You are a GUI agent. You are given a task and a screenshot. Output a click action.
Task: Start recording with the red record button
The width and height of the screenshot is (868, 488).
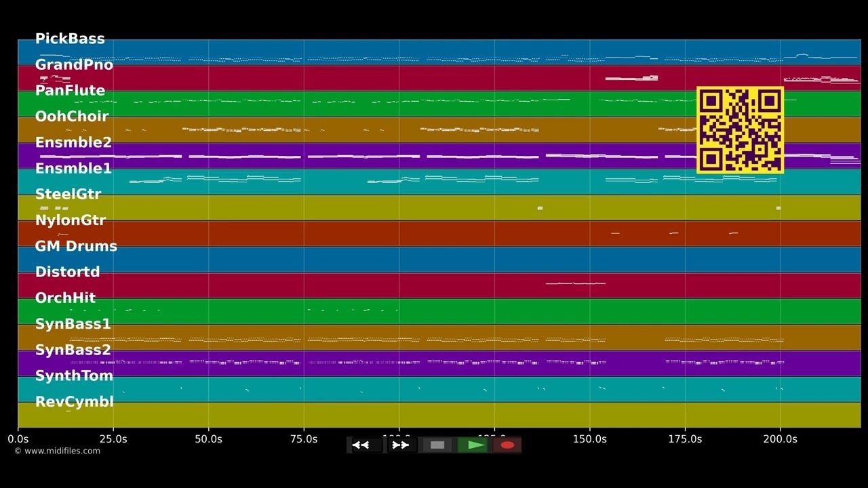click(x=507, y=445)
